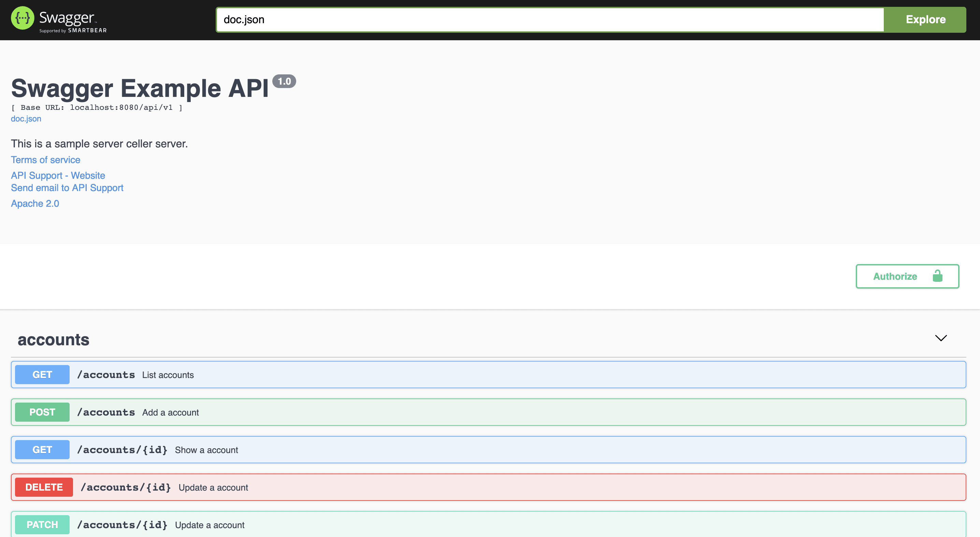Click the Explore button icon
The width and height of the screenshot is (980, 537).
(925, 18)
